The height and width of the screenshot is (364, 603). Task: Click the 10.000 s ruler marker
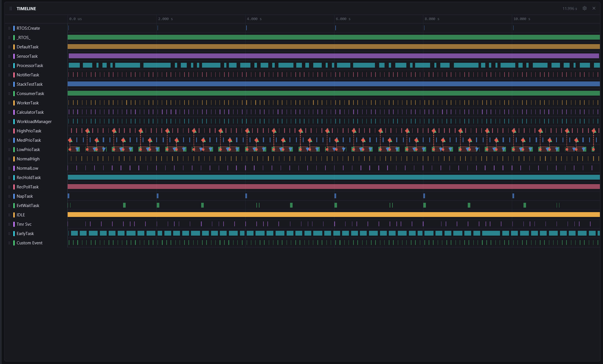tap(522, 19)
